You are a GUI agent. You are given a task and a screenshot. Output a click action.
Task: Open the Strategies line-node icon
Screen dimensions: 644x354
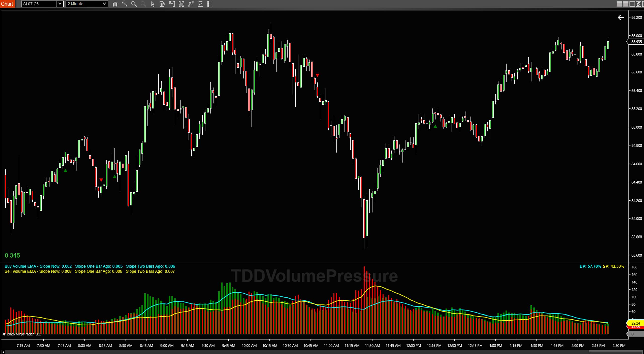(x=191, y=4)
